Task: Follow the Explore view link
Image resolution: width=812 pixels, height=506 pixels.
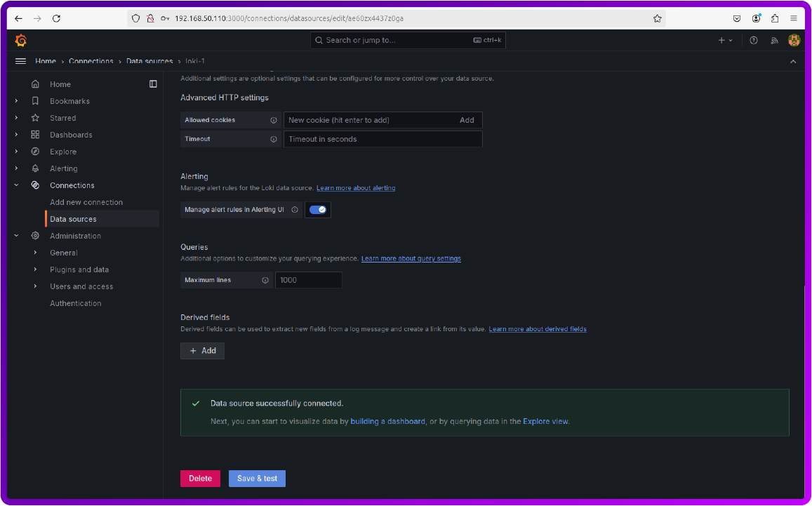Action: [x=545, y=422]
